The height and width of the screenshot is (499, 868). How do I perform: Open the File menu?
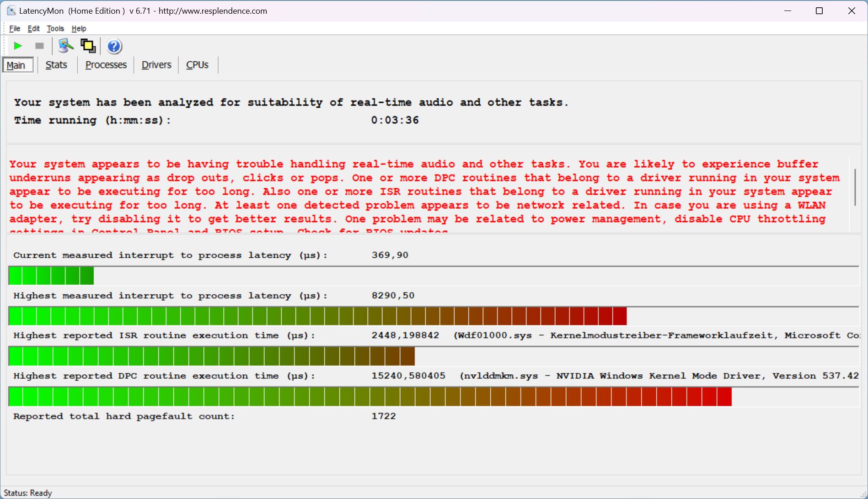[x=15, y=28]
